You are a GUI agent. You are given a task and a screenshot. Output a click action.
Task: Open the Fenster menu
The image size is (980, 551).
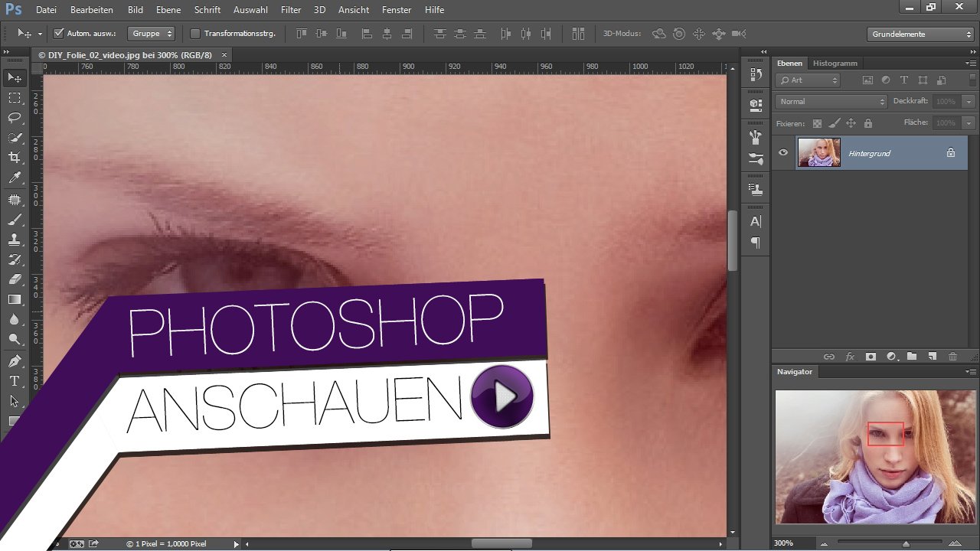click(x=397, y=10)
